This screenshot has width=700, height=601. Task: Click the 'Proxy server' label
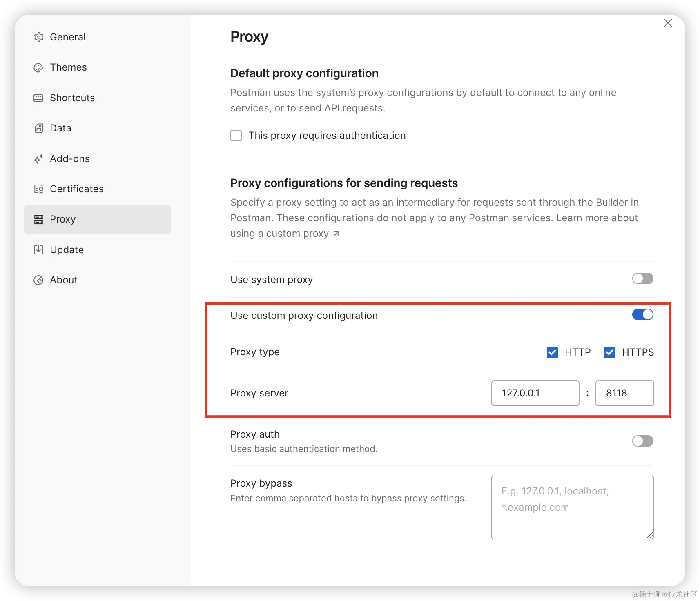[259, 393]
